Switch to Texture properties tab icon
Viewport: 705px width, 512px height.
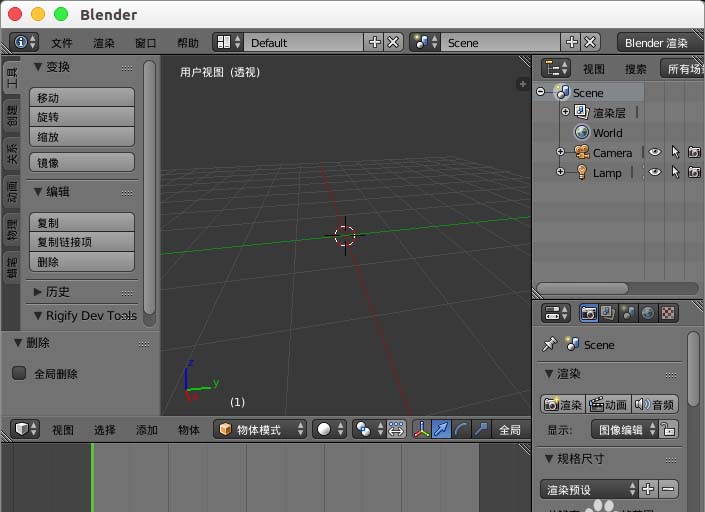pos(668,313)
